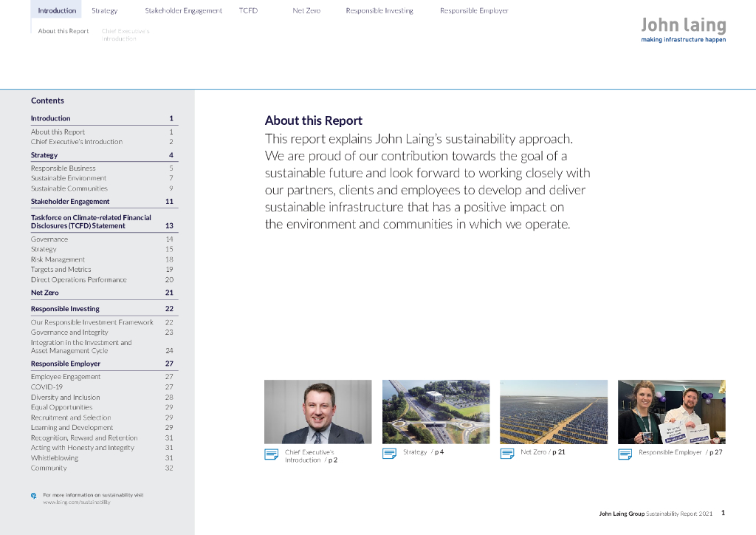Click the document icon beside Chief Executive's Introduction
The image size is (756, 535).
(272, 454)
